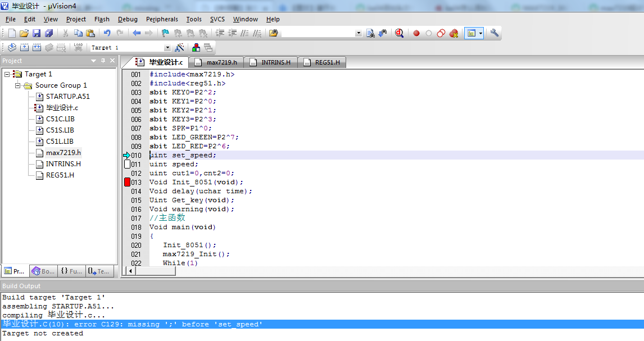The image size is (644, 341).
Task: Open Manage Components with the colored blocks icon
Action: [x=196, y=48]
